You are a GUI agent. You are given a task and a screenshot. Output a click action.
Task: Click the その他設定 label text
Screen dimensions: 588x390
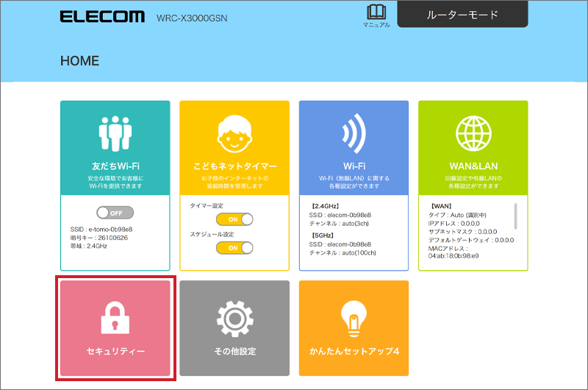tap(234, 351)
